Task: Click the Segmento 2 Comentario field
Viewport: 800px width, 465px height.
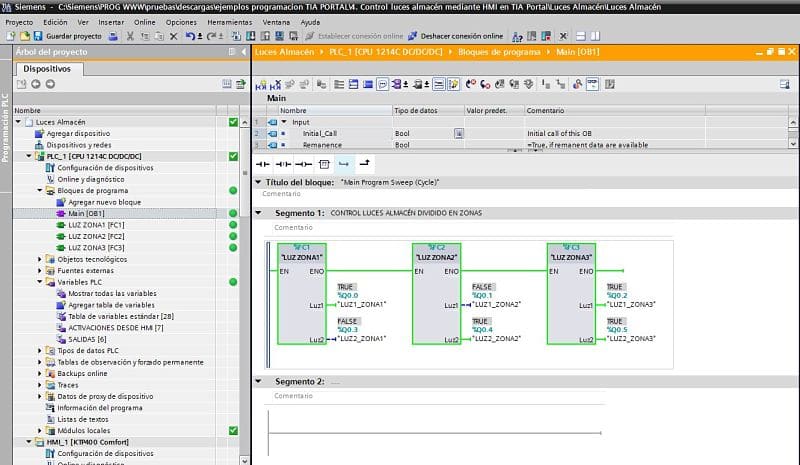Action: click(x=295, y=396)
